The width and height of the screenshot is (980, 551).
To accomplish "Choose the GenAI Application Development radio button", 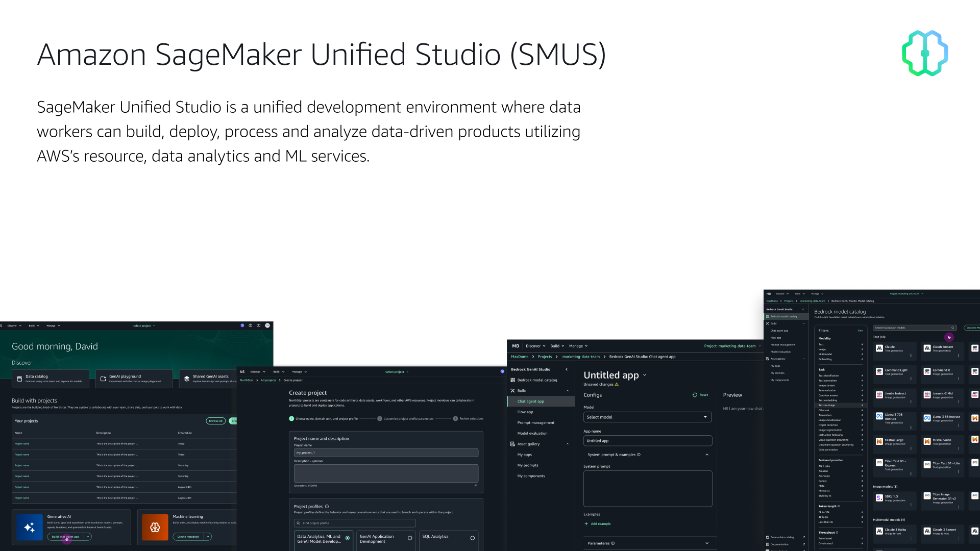I will click(x=410, y=538).
